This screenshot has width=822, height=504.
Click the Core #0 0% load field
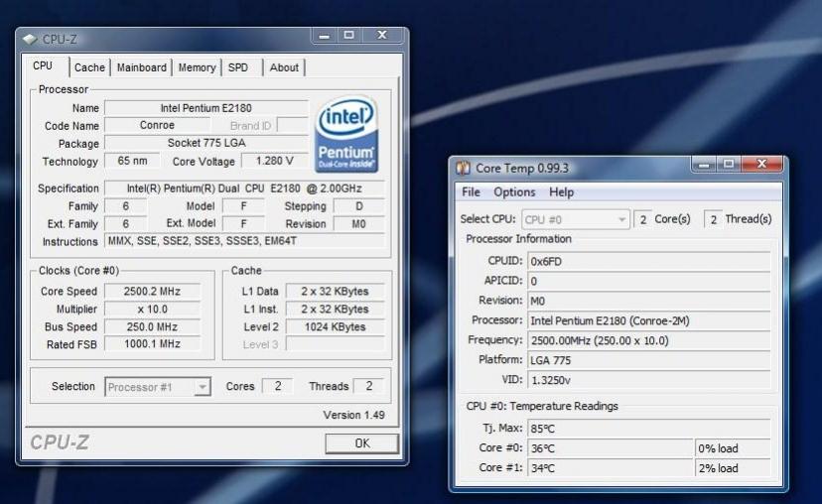[x=733, y=448]
